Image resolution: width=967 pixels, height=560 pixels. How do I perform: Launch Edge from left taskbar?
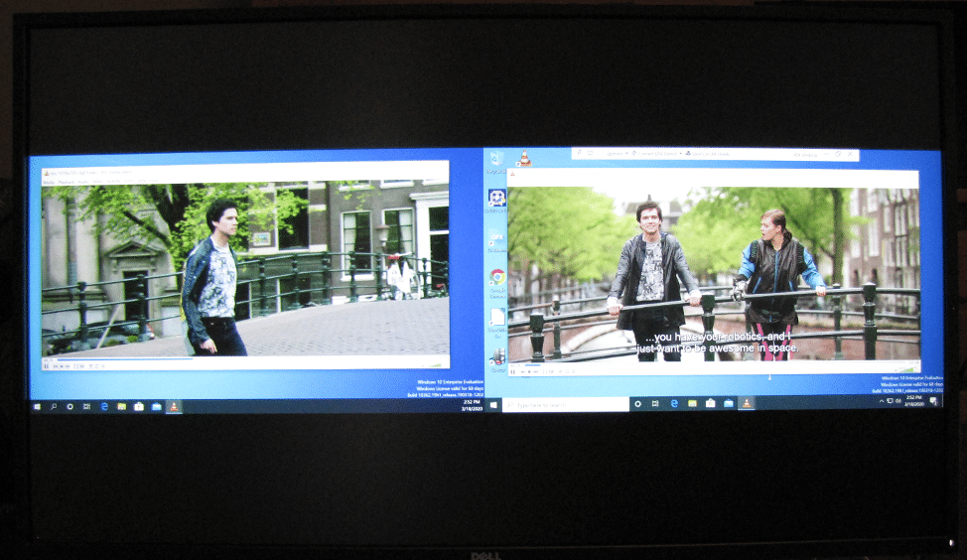pyautogui.click(x=104, y=406)
